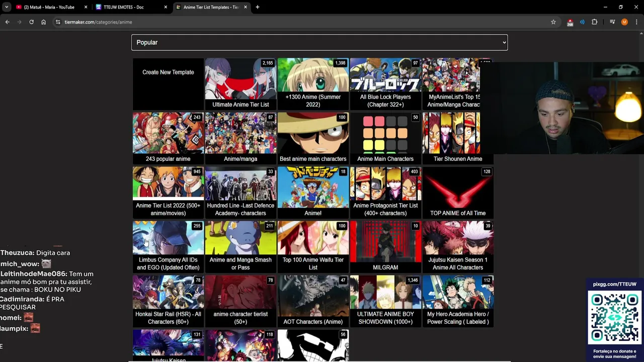This screenshot has height=362, width=644.
Task: Open the media controls icon
Action: pyautogui.click(x=612, y=22)
